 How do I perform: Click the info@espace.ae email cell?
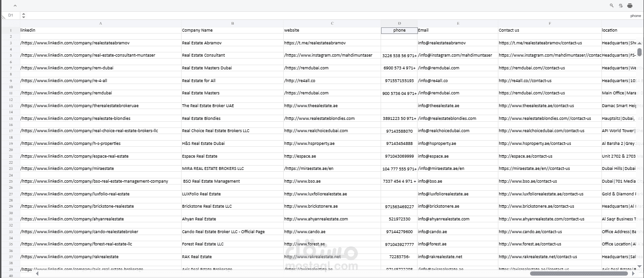[x=458, y=156]
